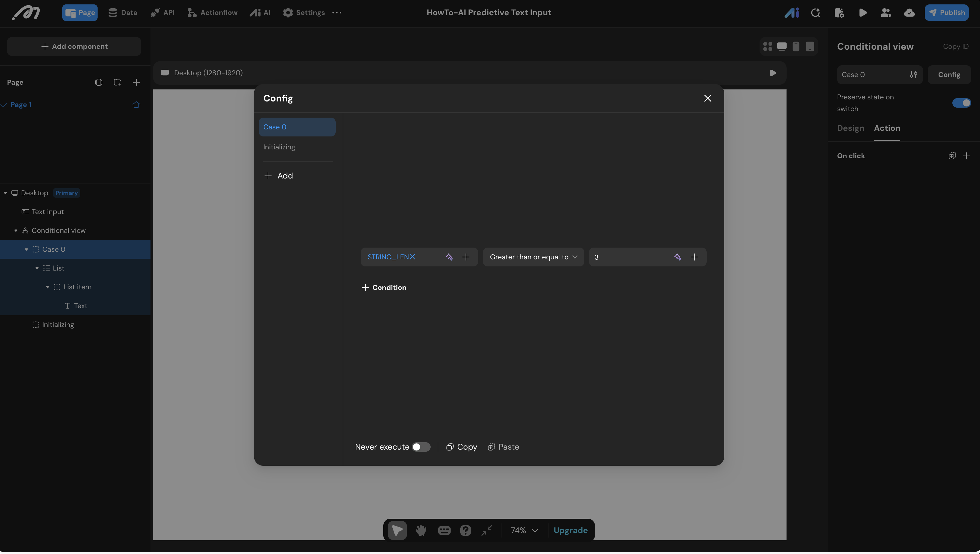
Task: Select Initializing case in Config sidebar
Action: pos(279,147)
